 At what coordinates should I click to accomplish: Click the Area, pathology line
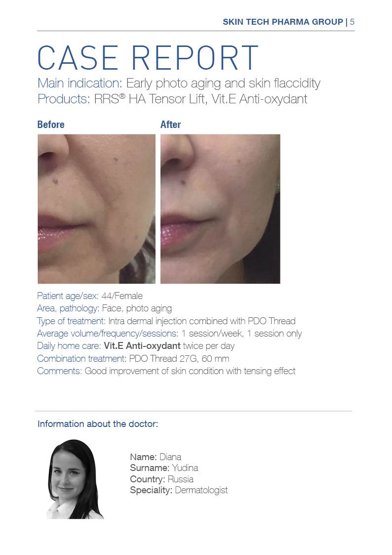(104, 309)
